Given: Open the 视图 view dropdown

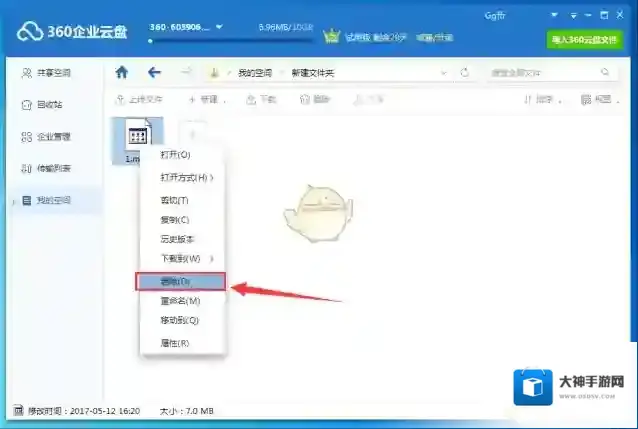Looking at the screenshot, I should tap(601, 99).
